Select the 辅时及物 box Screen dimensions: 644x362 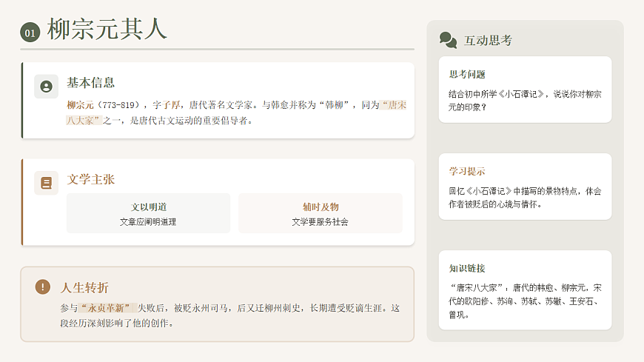[320, 213]
